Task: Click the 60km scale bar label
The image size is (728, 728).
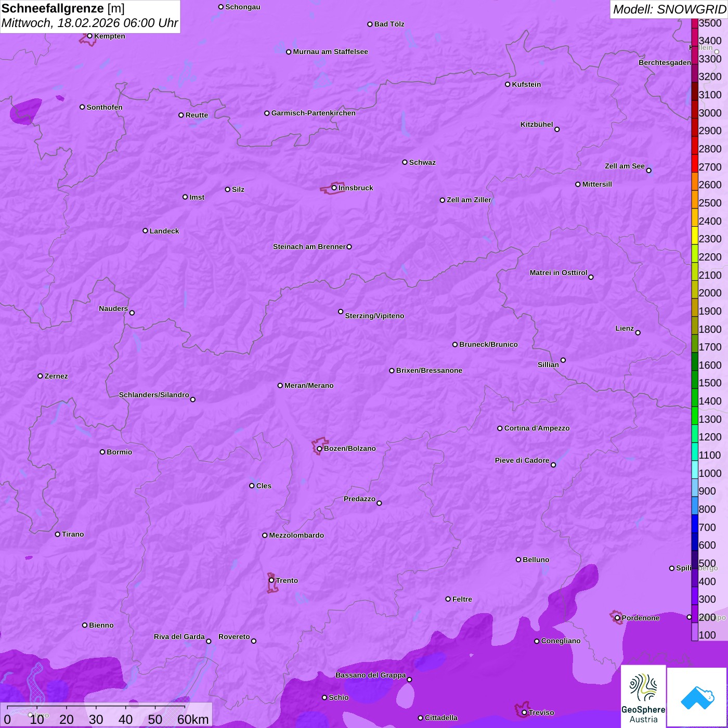Action: point(193,720)
